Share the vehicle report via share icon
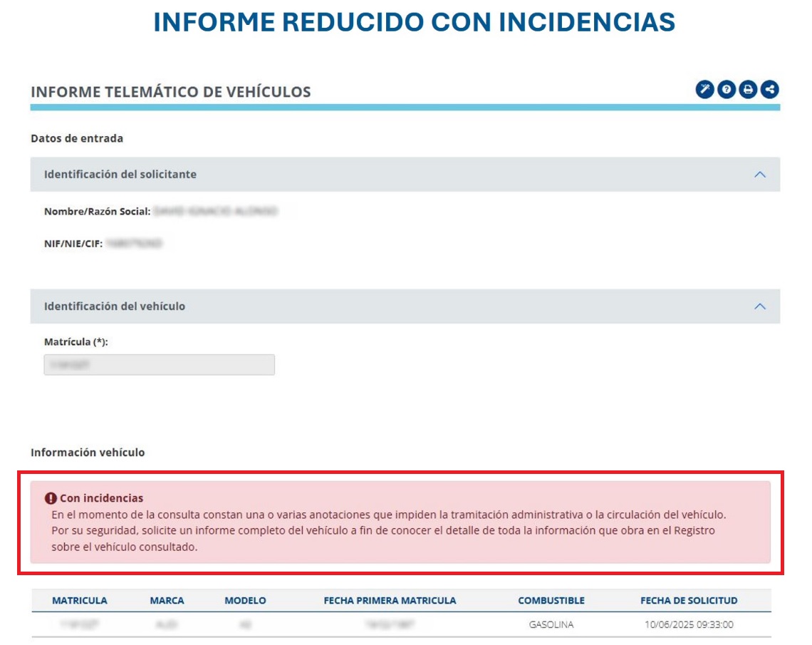812x645 pixels. (769, 90)
